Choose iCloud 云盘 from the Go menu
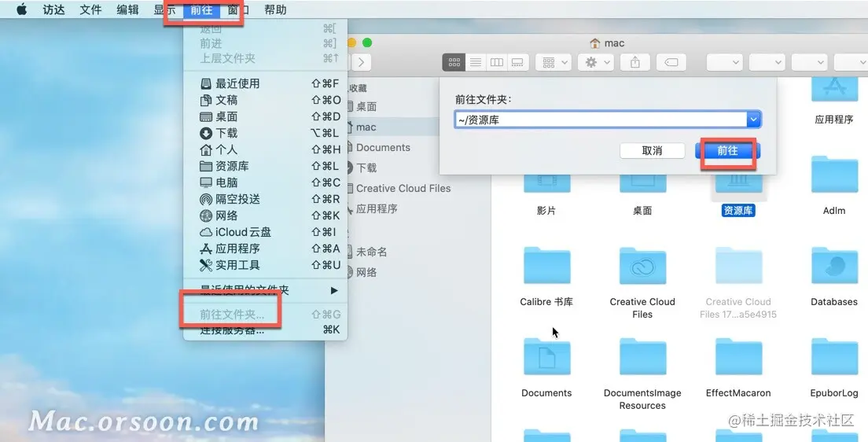Image resolution: width=868 pixels, height=442 pixels. [265, 232]
